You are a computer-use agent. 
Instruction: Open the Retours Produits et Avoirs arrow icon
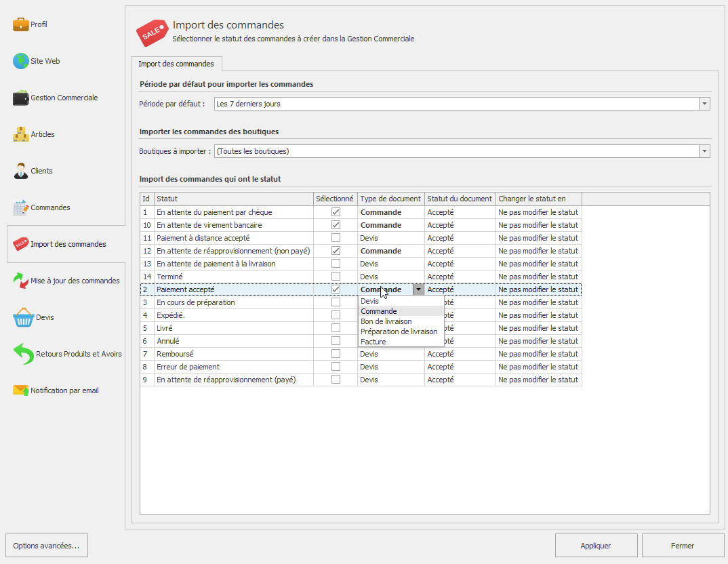pos(23,354)
